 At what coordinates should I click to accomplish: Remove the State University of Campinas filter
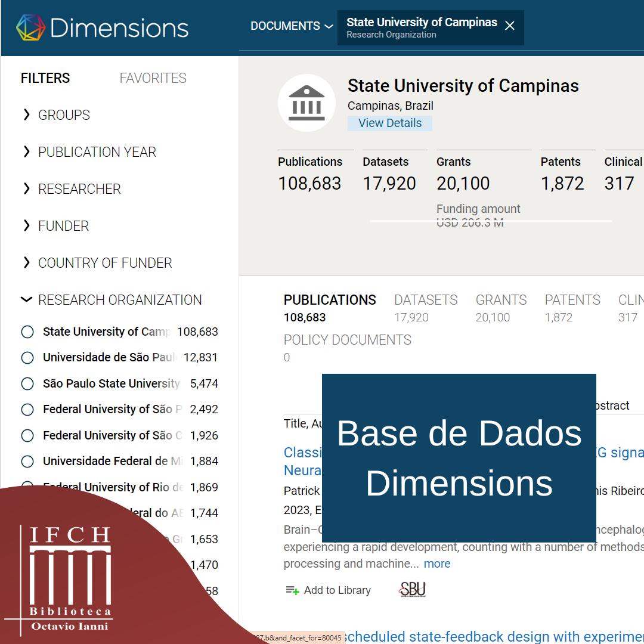(x=510, y=26)
